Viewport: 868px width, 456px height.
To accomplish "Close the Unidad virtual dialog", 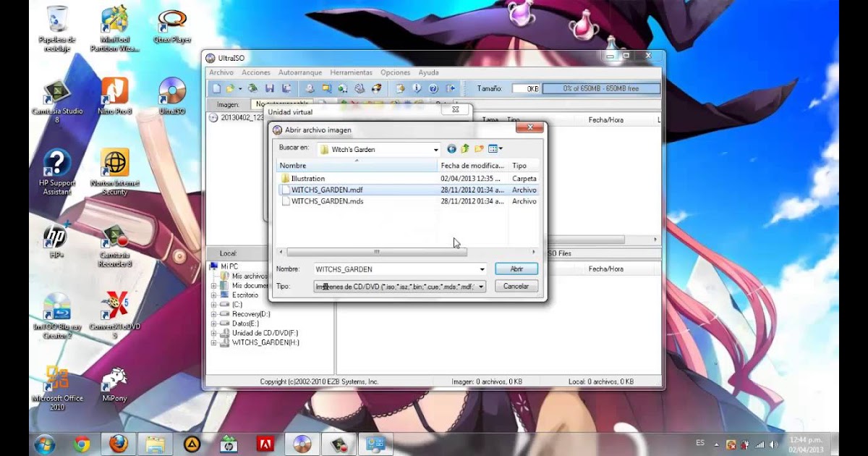I will [x=456, y=110].
